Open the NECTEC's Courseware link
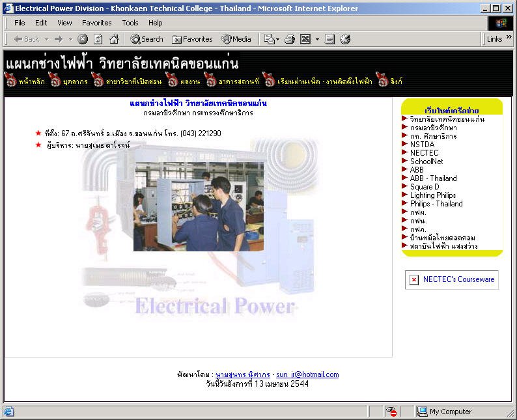This screenshot has width=517, height=420. (458, 279)
